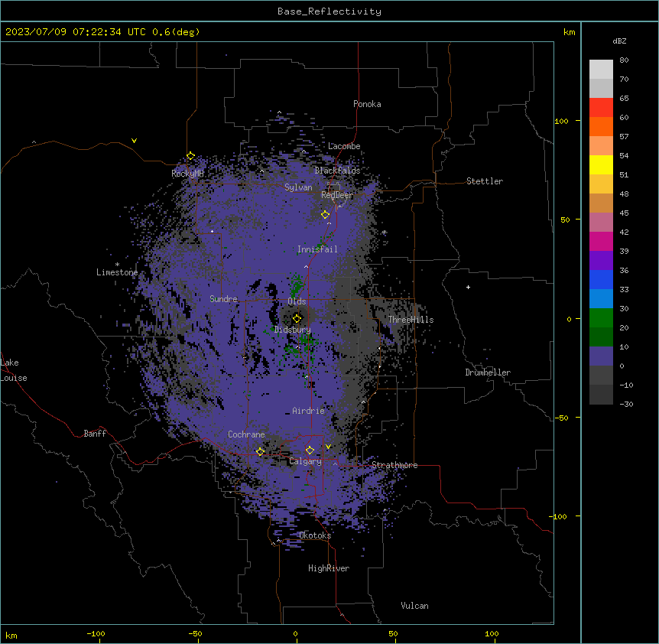Click the asterisk marker above Limestone
This screenshot has width=659, height=644.
click(x=117, y=265)
